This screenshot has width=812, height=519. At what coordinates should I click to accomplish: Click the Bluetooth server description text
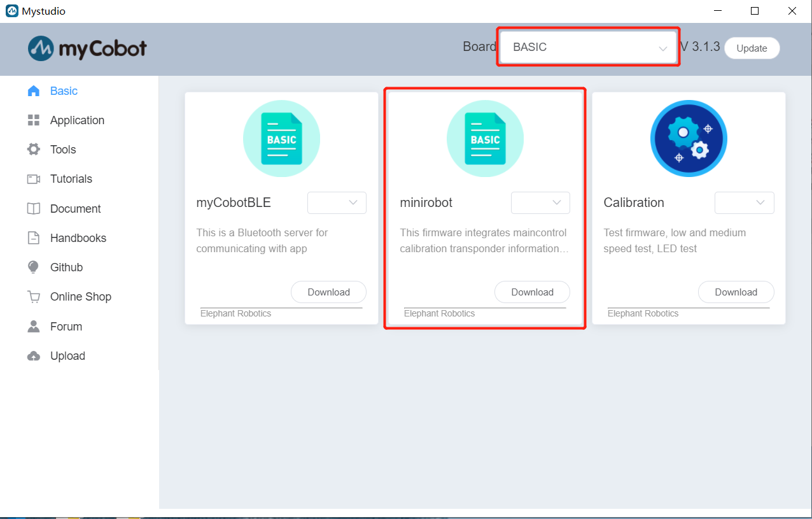[262, 241]
